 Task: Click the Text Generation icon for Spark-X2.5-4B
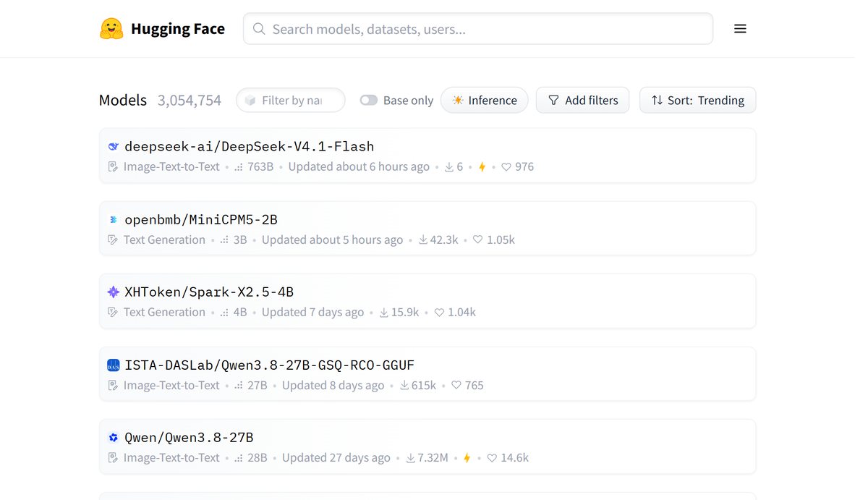[x=113, y=313]
